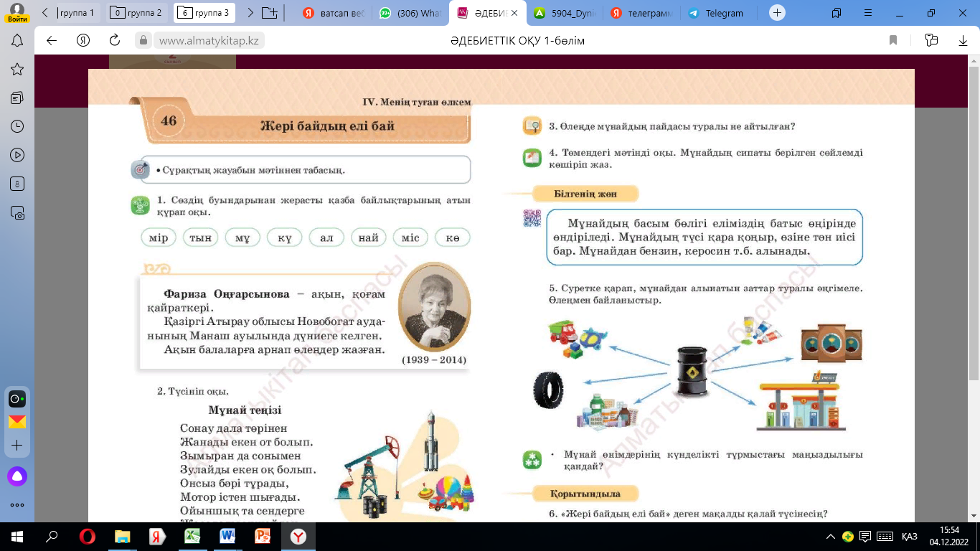Click the Білгенің жөн label
This screenshot has width=980, height=551.
coord(585,194)
